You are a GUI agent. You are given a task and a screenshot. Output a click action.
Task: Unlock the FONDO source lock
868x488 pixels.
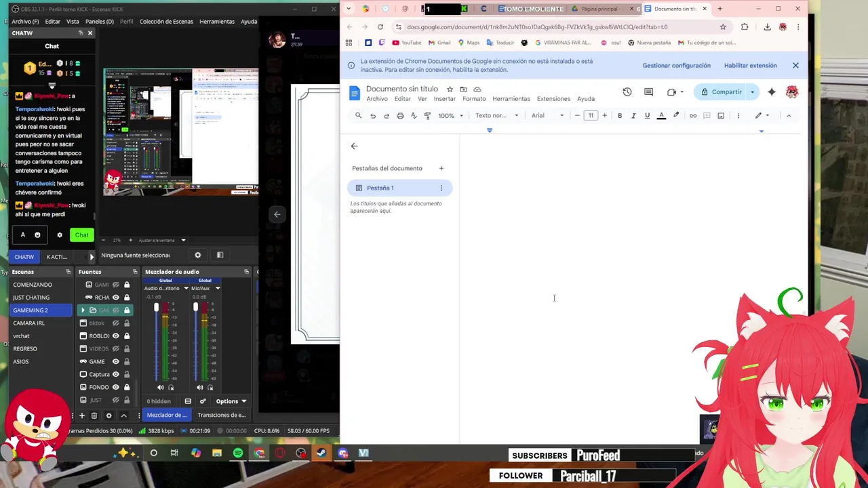[126, 387]
